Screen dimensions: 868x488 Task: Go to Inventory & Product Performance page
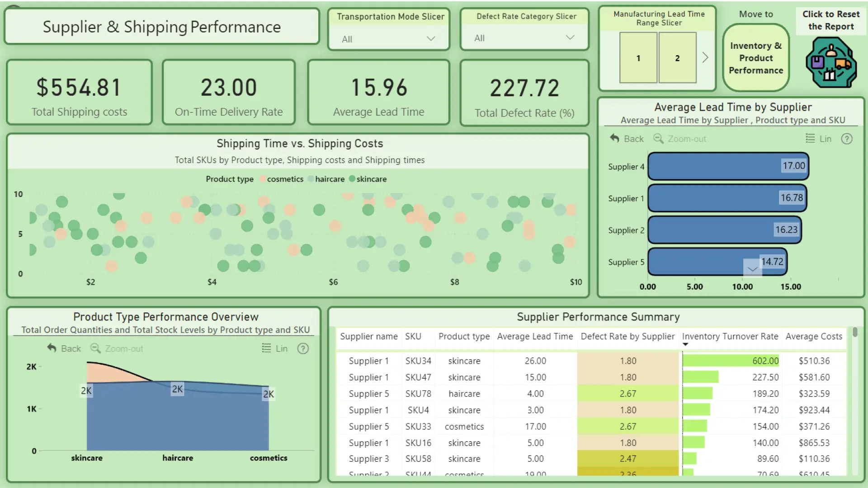point(756,58)
